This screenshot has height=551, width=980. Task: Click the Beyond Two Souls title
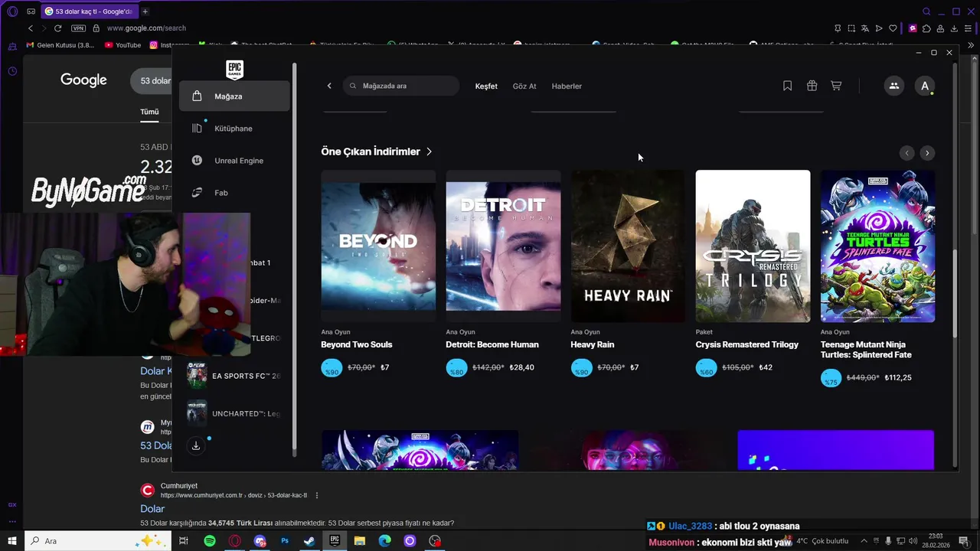point(356,344)
